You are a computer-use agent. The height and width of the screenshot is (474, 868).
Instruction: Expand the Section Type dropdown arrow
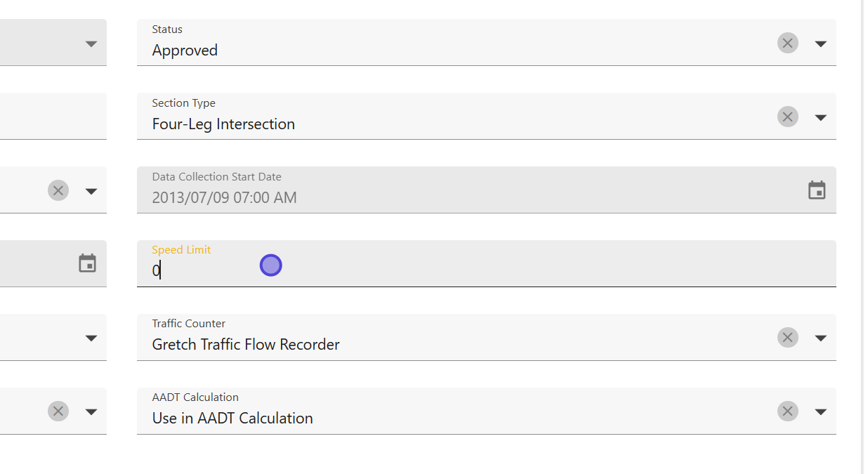[820, 117]
